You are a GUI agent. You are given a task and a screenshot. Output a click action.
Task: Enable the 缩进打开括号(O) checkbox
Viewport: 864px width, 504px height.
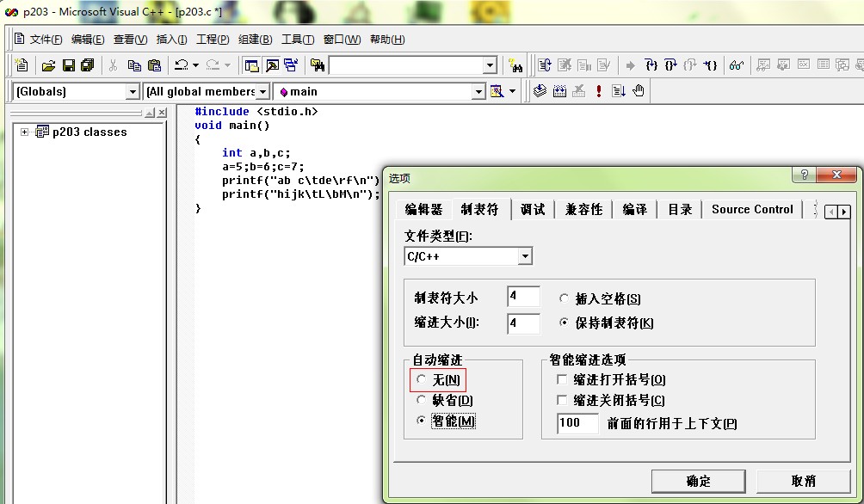click(562, 379)
